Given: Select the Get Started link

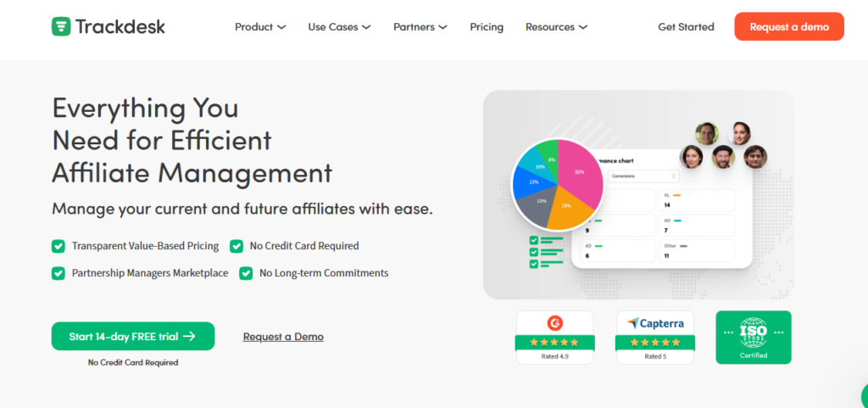Looking at the screenshot, I should [686, 27].
